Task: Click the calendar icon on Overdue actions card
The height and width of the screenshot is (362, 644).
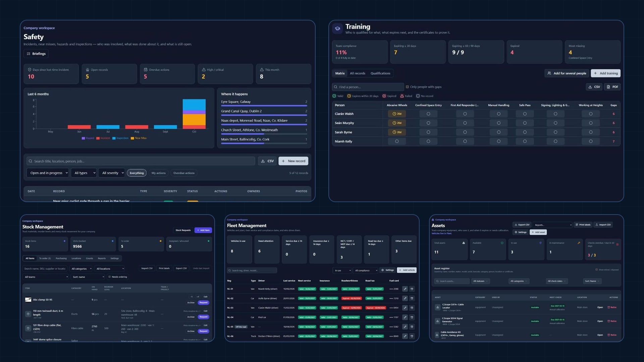Action: tap(146, 70)
